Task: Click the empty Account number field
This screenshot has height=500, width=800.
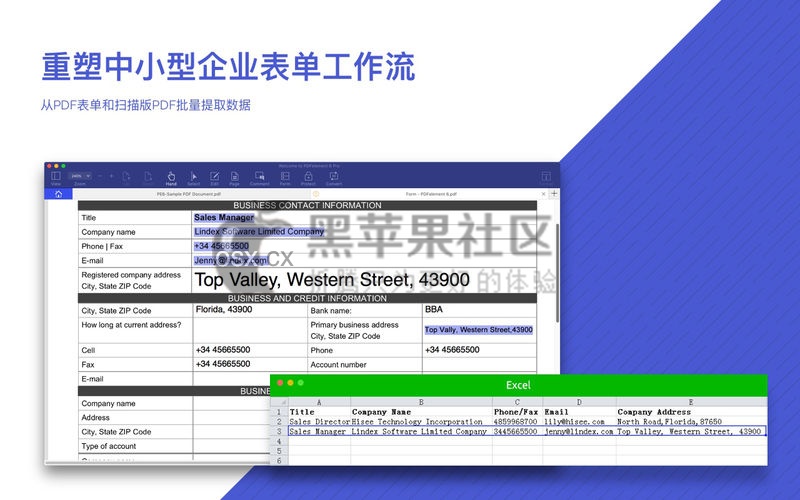Action: click(x=479, y=364)
